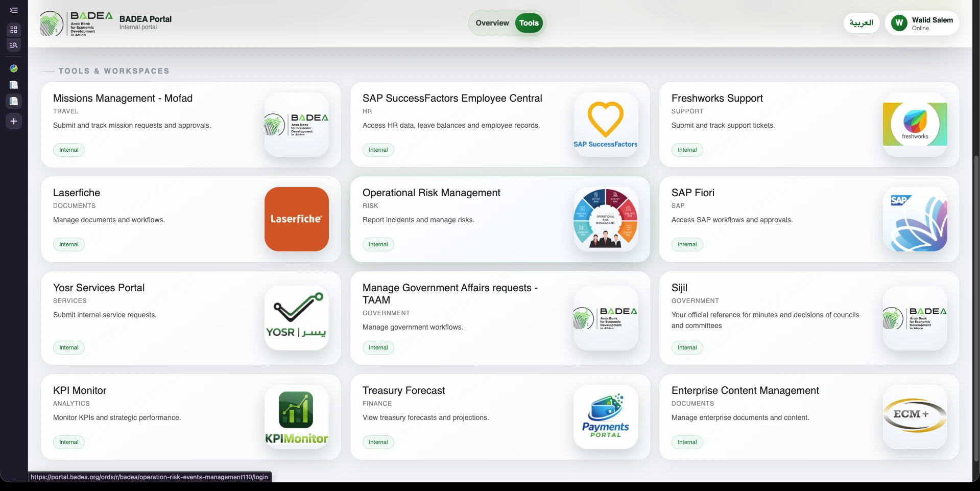Screen dimensions: 980x491
Task: Click Internal badge on Yosr Services card
Action: 69,347
